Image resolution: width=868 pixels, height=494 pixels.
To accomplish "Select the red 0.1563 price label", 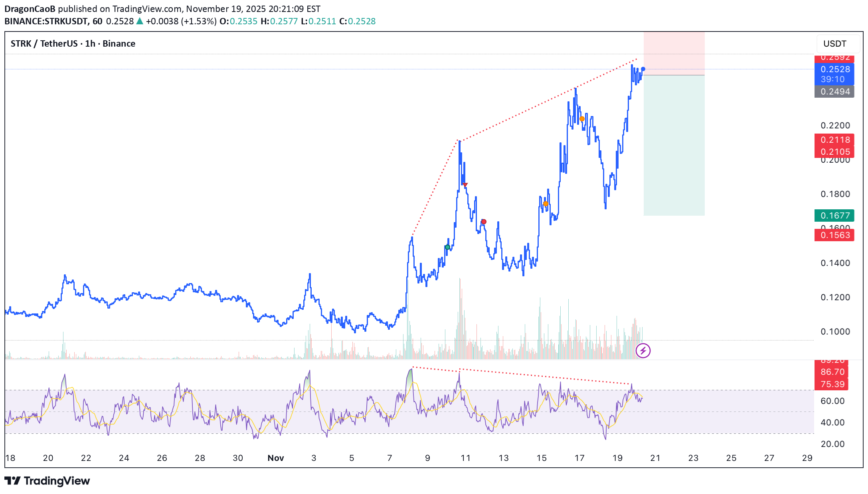I will [834, 235].
